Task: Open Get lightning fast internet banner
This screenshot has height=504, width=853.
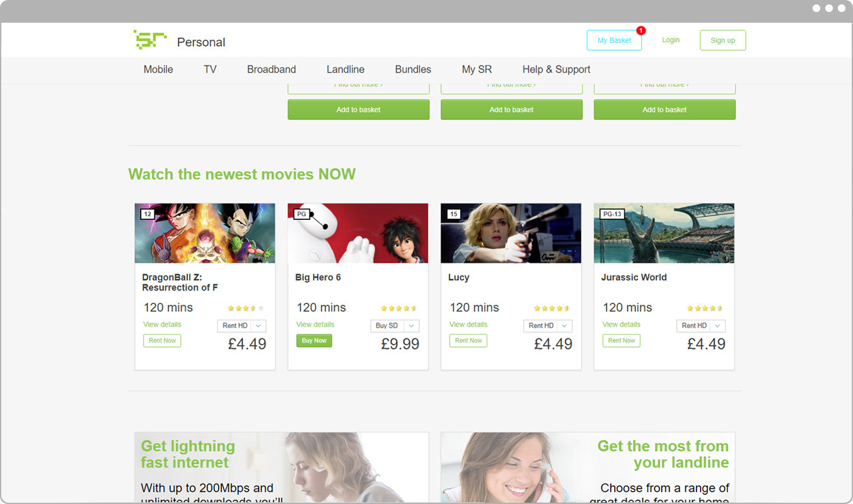Action: [282, 466]
